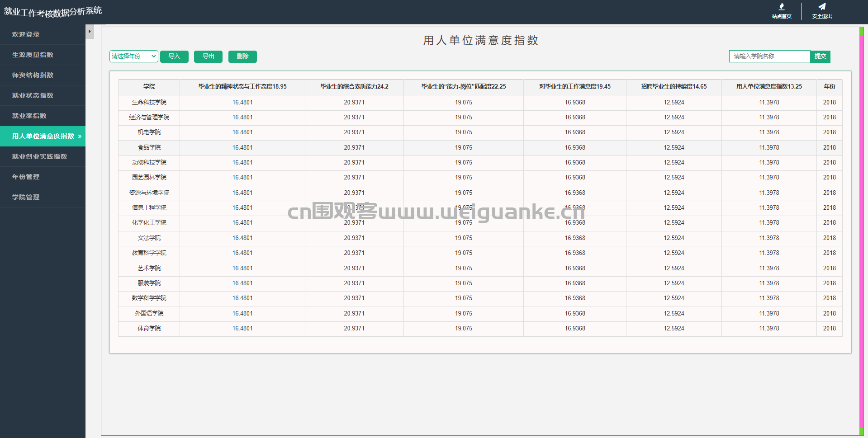Select the 文法学院 row name
868x438 pixels.
(149, 238)
